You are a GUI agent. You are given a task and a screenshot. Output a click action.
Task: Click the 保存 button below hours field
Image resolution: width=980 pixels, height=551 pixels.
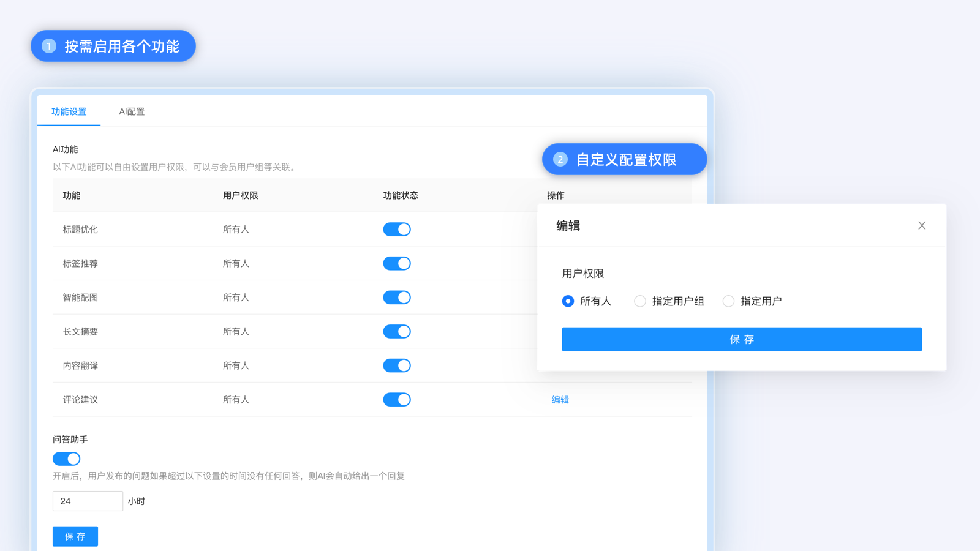[75, 536]
